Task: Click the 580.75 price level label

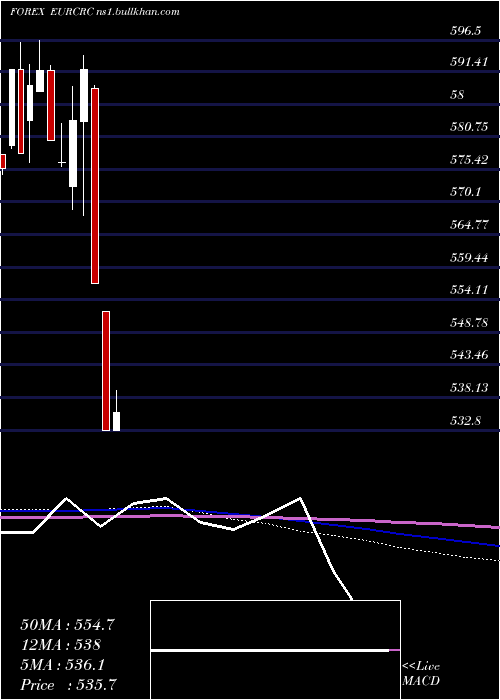Action: tap(468, 127)
